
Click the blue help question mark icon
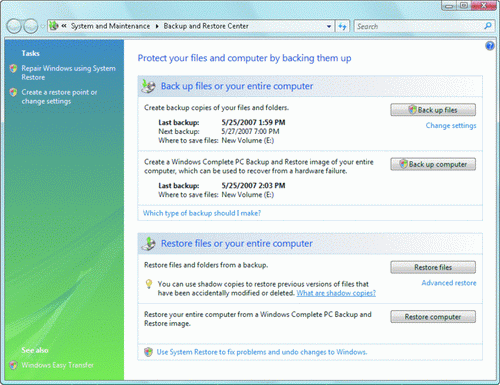[490, 46]
